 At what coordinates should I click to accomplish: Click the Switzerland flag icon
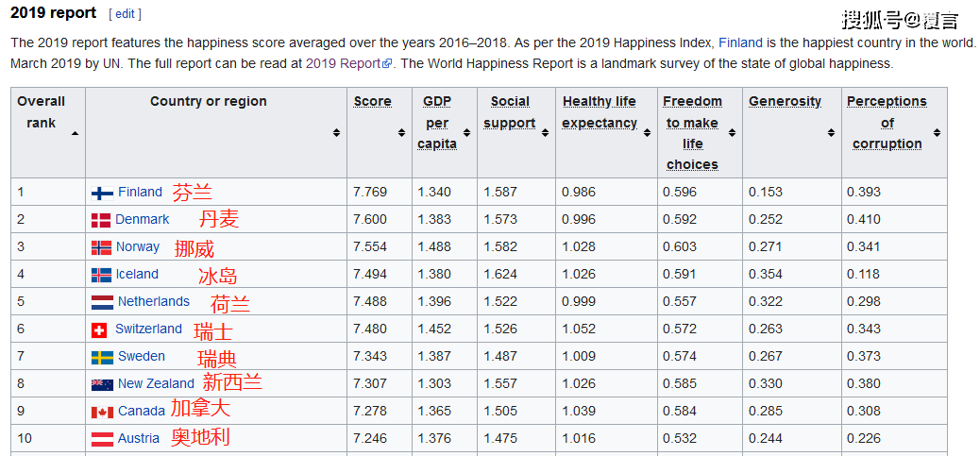99,329
